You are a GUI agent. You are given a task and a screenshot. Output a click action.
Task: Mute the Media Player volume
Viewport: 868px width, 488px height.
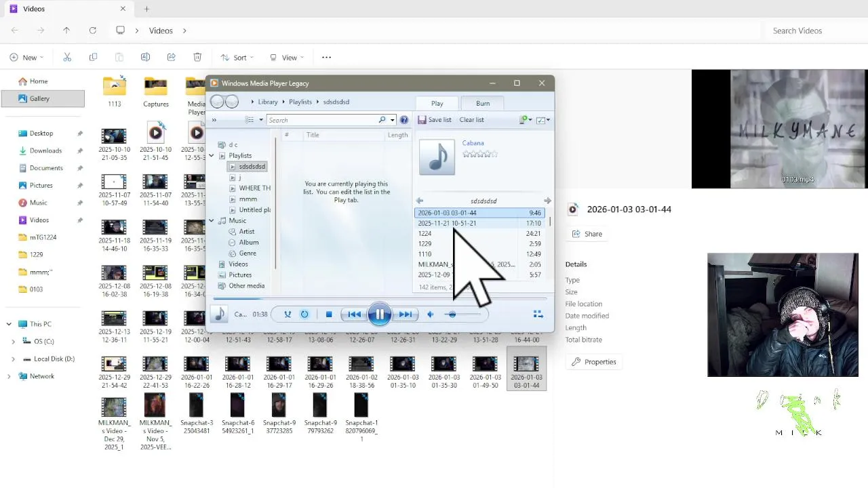(431, 314)
